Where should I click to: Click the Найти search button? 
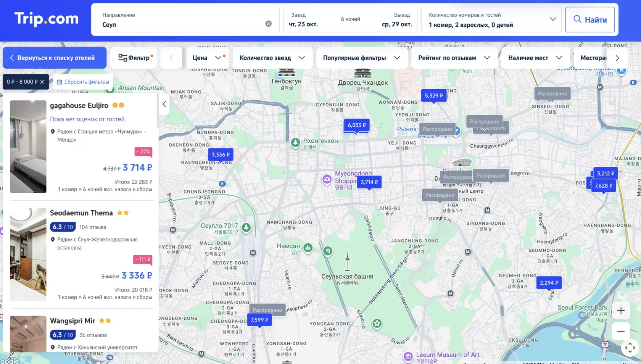point(590,19)
